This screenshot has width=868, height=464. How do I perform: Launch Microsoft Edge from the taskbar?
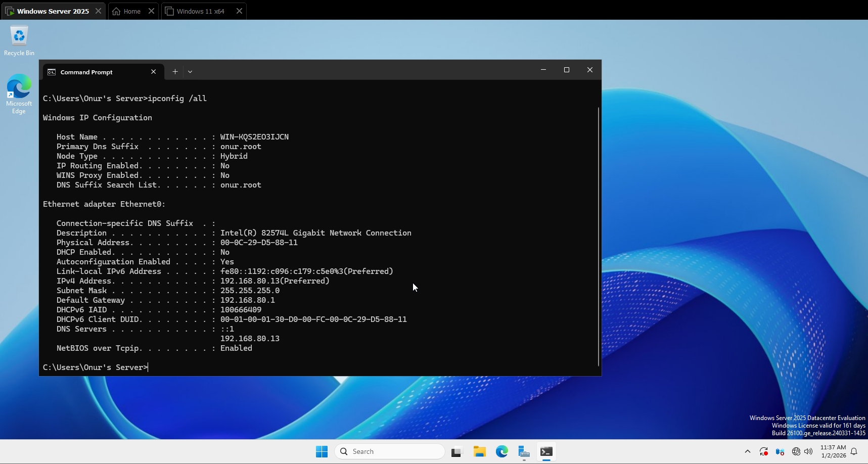click(501, 451)
